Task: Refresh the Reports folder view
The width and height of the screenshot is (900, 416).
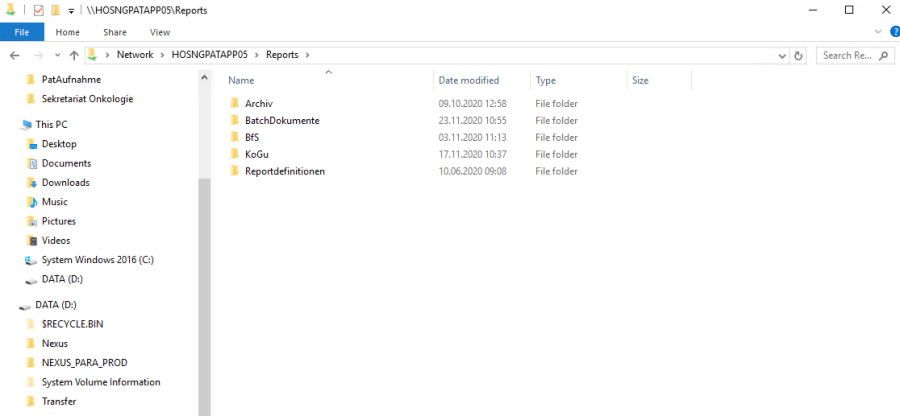Action: pos(798,56)
